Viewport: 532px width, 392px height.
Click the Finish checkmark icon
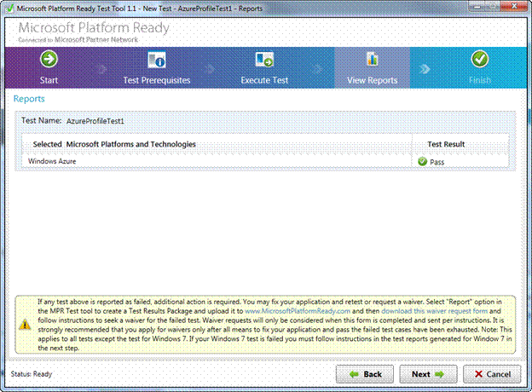coord(480,59)
